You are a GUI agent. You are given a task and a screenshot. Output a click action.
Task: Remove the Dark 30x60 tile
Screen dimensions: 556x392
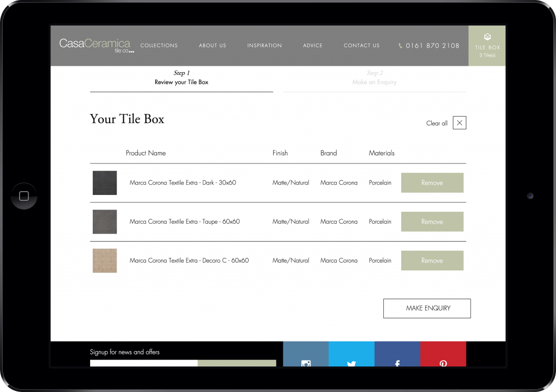pos(432,183)
